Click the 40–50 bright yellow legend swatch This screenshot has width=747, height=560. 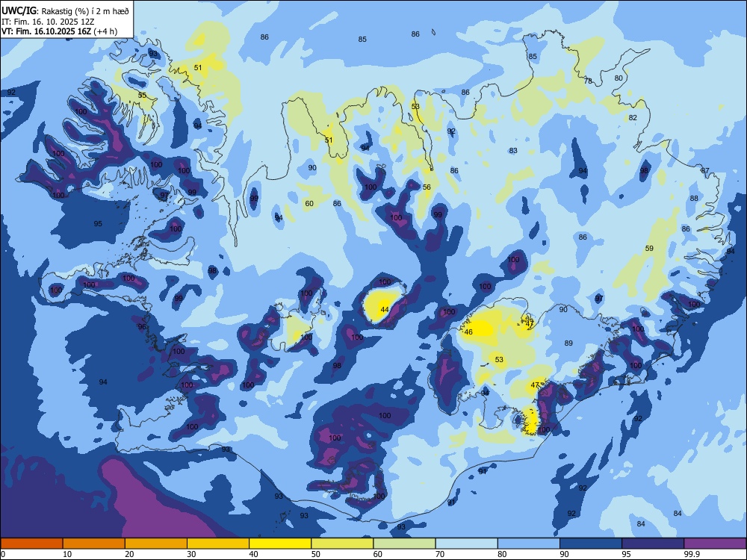pos(280,544)
